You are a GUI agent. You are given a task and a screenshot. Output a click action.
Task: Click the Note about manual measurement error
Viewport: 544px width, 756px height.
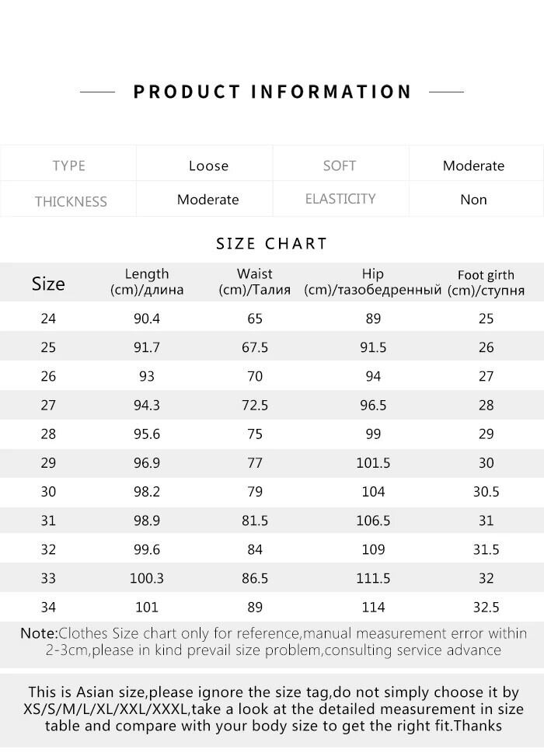tap(272, 643)
